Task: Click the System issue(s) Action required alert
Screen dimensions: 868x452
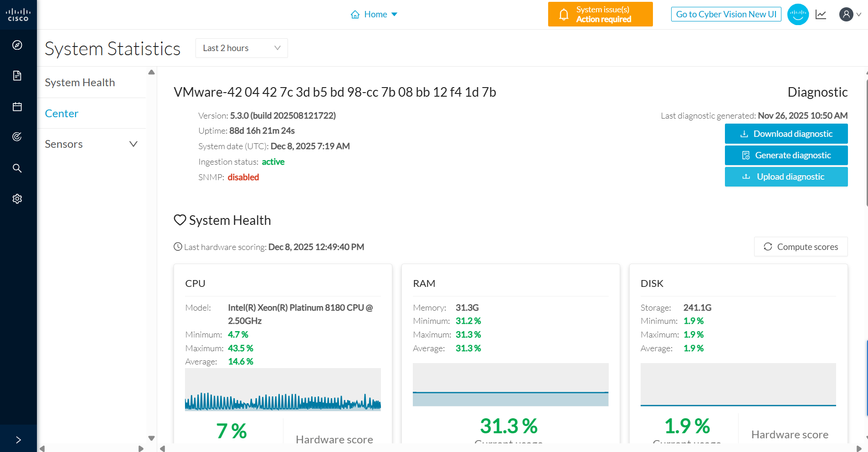Action: coord(600,15)
